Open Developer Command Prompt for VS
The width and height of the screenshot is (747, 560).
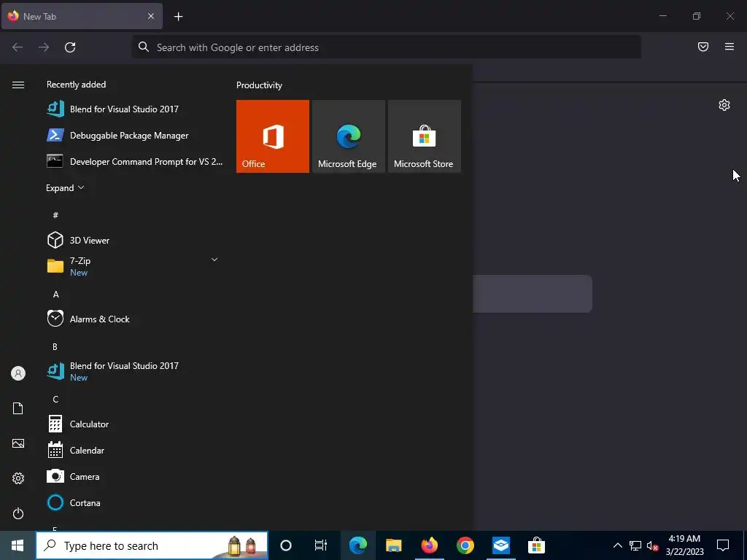coord(135,161)
